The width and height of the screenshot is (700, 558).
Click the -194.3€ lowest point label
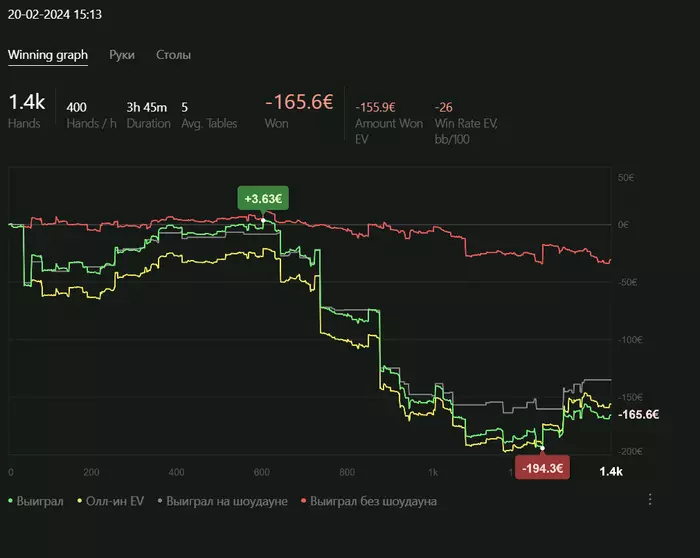point(542,468)
